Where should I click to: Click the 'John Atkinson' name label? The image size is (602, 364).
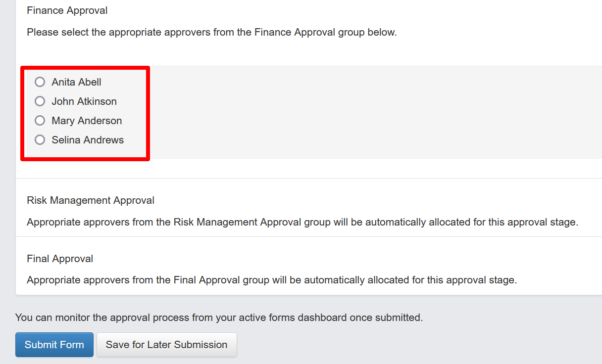(x=84, y=101)
